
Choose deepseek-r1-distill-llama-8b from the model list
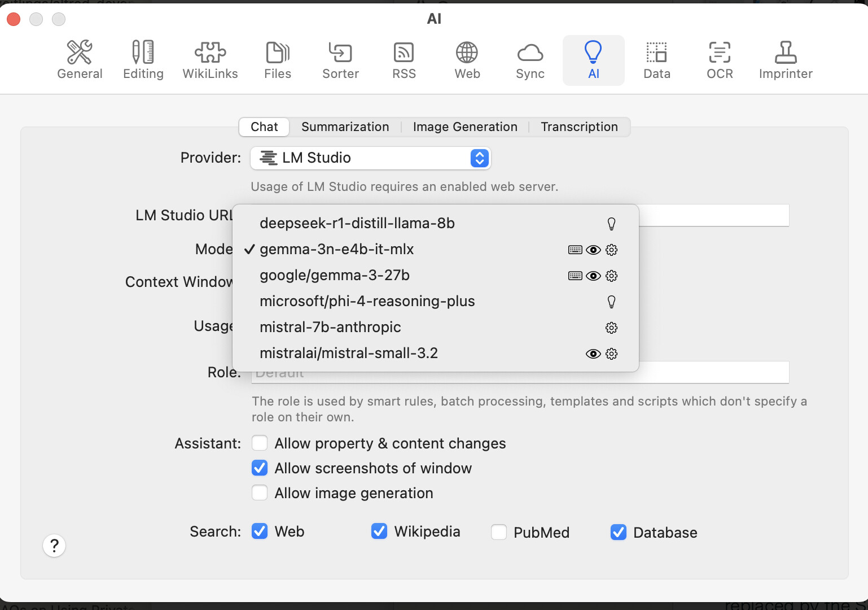click(357, 224)
